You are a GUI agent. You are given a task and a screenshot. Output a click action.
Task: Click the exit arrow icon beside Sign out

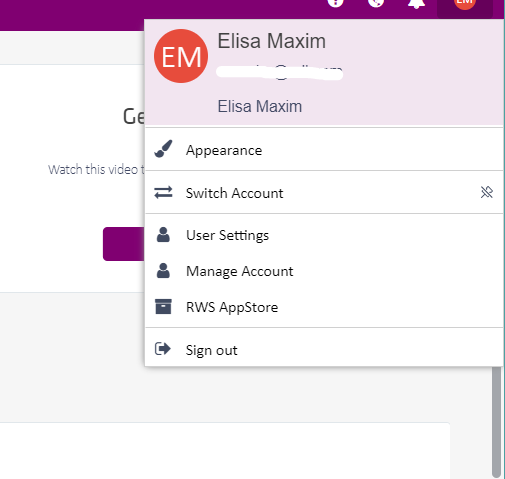(x=163, y=349)
